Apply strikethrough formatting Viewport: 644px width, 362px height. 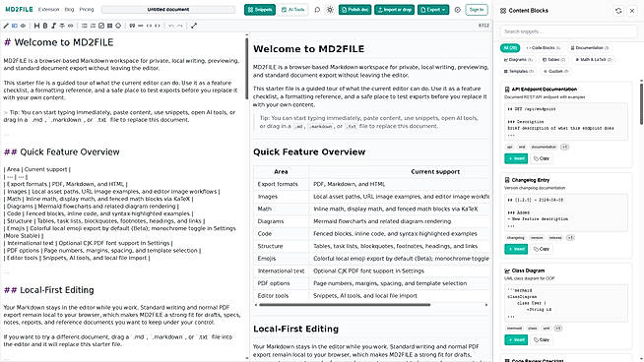pos(62,26)
